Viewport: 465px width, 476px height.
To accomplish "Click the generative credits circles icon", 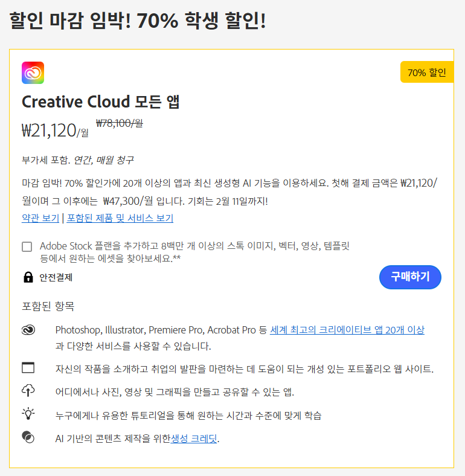I will coord(28,437).
